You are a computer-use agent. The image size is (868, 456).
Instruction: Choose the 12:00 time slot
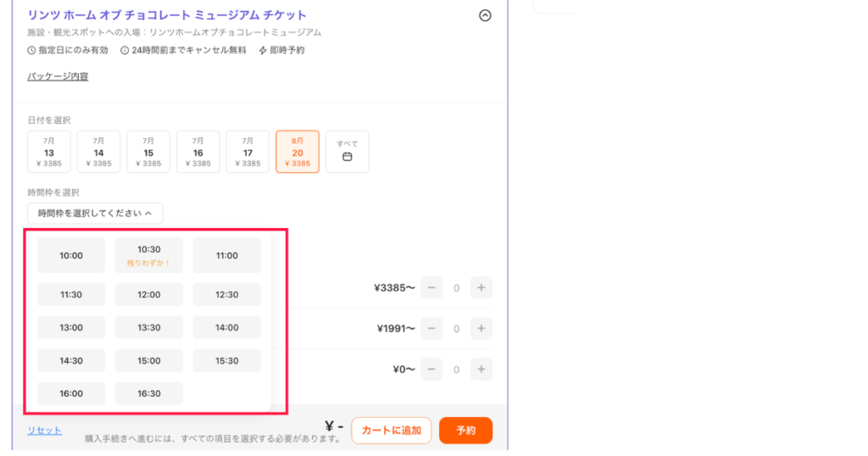pos(149,294)
